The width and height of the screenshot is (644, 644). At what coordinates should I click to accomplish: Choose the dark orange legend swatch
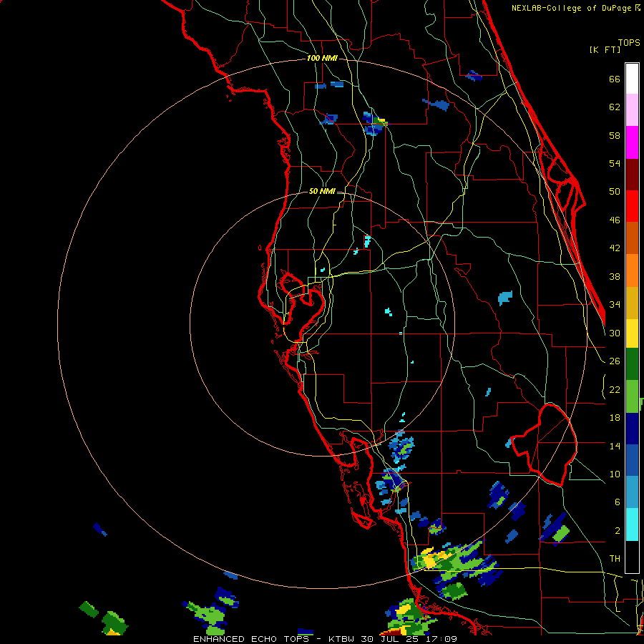pos(632,238)
